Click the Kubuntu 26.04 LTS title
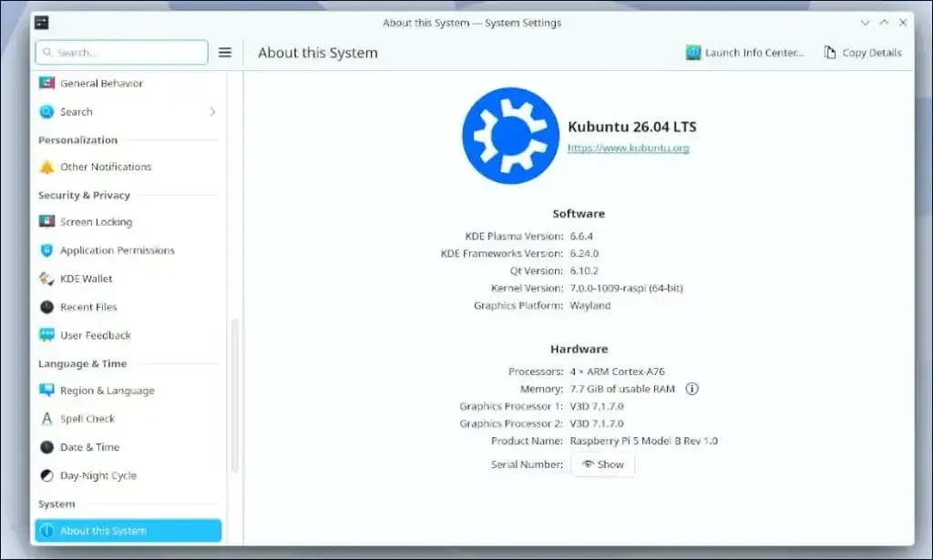This screenshot has height=560, width=933. [632, 127]
